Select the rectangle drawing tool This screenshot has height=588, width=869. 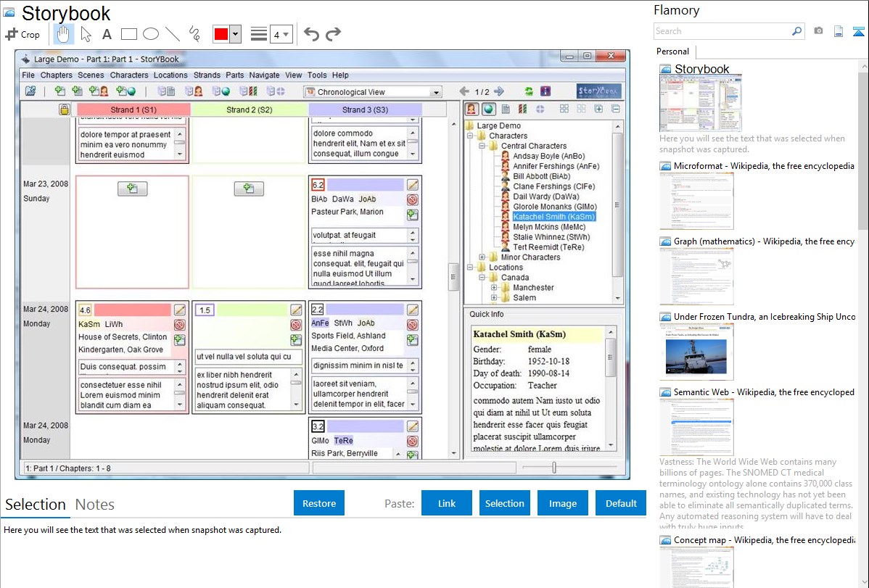[128, 34]
